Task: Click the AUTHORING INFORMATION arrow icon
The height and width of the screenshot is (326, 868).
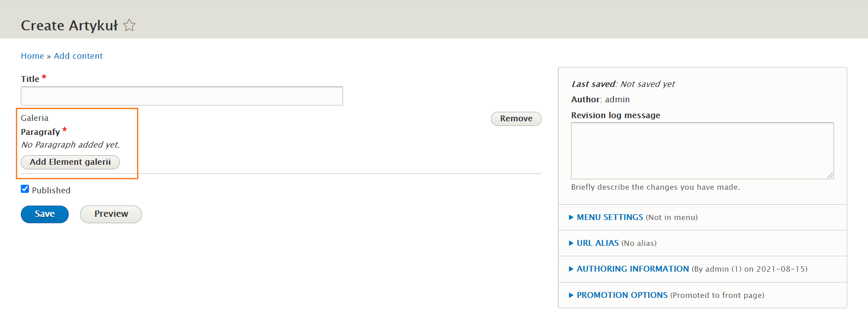Action: point(571,269)
